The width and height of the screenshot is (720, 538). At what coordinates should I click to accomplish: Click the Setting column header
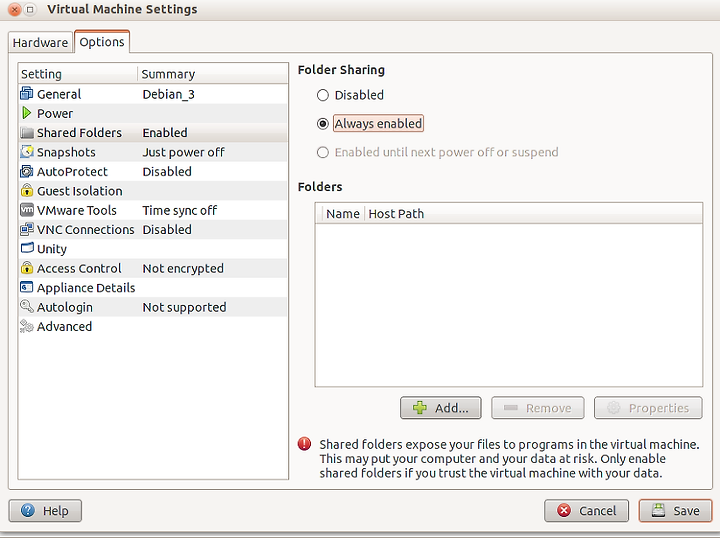(78, 74)
